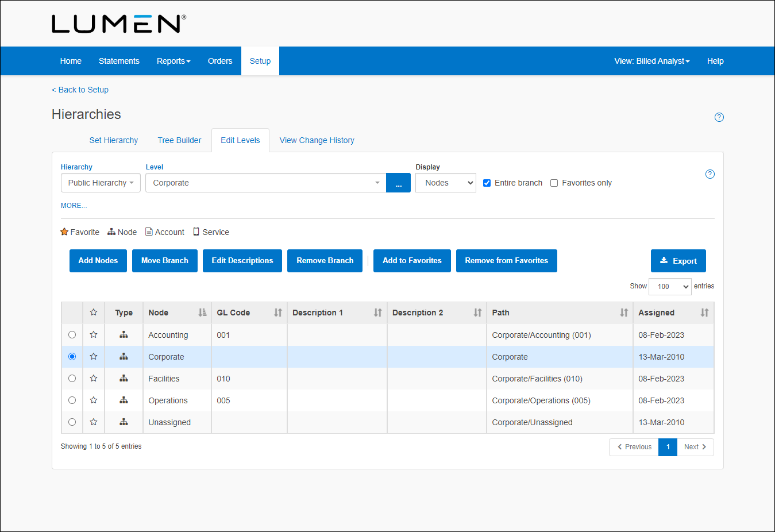Click the Account legend icon
The width and height of the screenshot is (775, 532).
click(149, 232)
